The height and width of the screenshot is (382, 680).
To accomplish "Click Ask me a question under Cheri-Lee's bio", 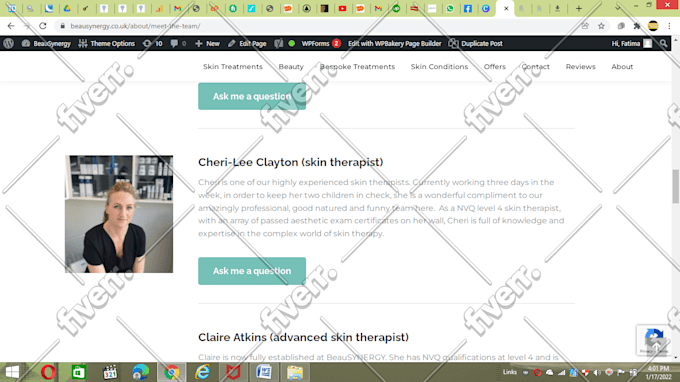I will click(252, 271).
